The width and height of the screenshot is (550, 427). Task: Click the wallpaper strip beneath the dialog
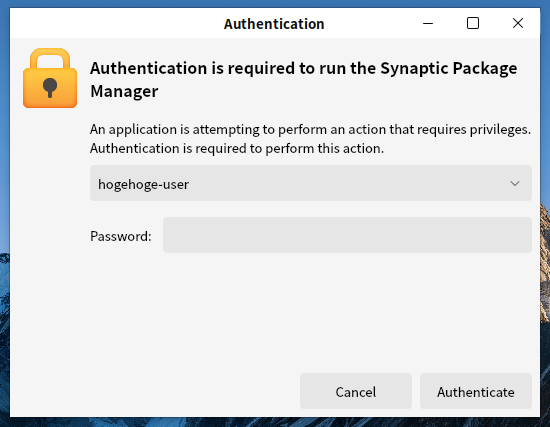tap(275, 422)
